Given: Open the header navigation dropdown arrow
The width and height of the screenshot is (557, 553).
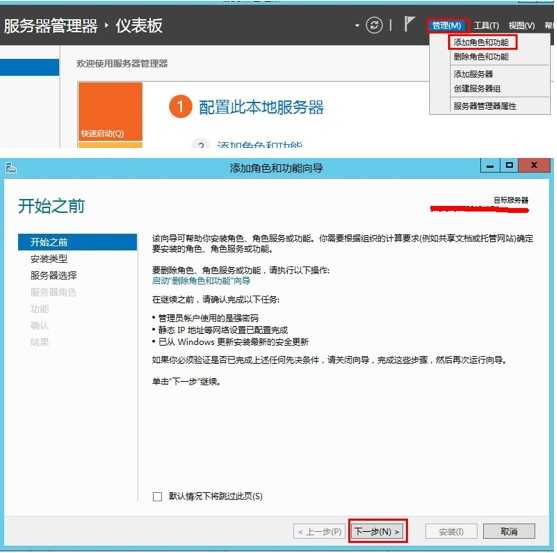Looking at the screenshot, I should pos(357,26).
